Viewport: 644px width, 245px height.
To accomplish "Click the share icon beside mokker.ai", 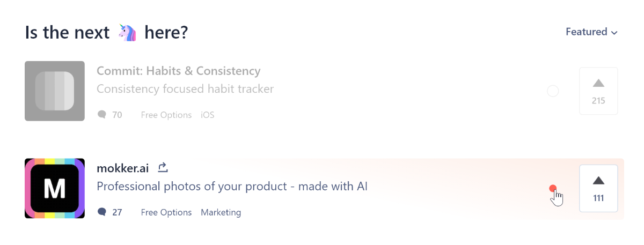I will [163, 168].
